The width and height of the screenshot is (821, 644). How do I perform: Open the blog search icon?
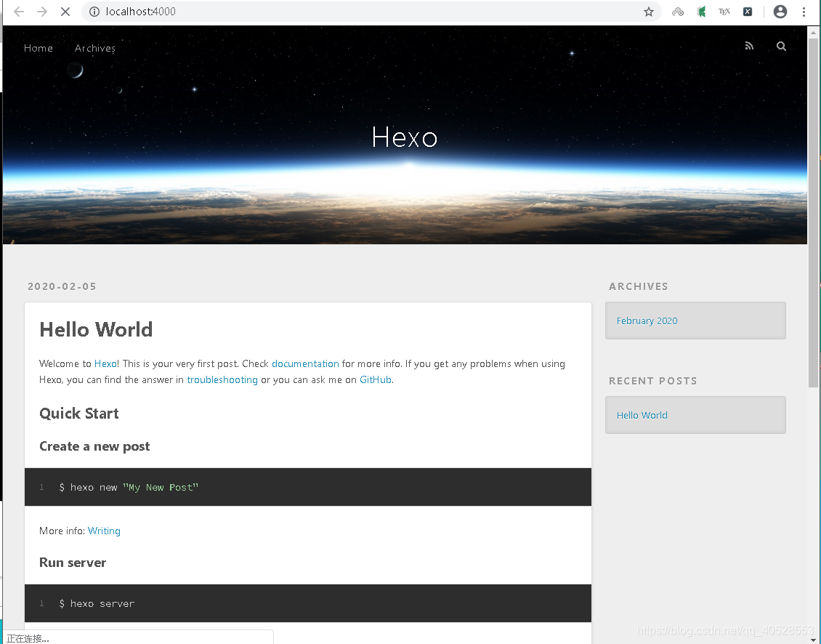781,46
